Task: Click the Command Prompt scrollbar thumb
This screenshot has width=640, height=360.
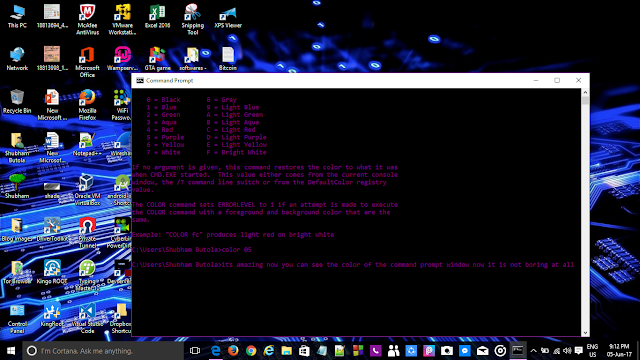Action: coord(585,100)
